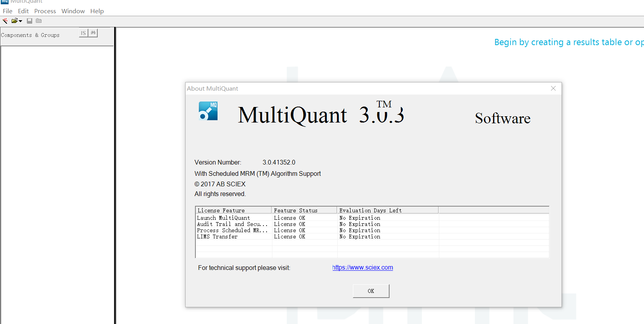Select the Launch MultiQuant license row
644x324 pixels.
pos(372,218)
